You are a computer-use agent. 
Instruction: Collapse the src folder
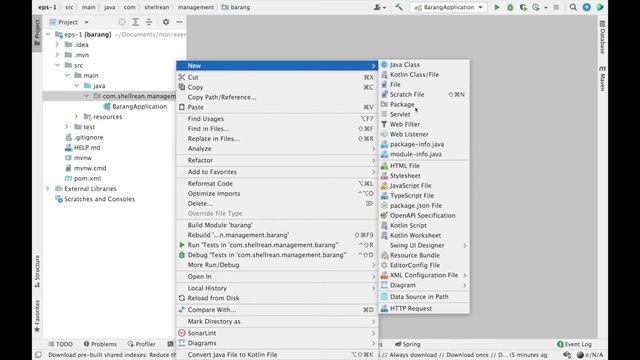(58, 65)
